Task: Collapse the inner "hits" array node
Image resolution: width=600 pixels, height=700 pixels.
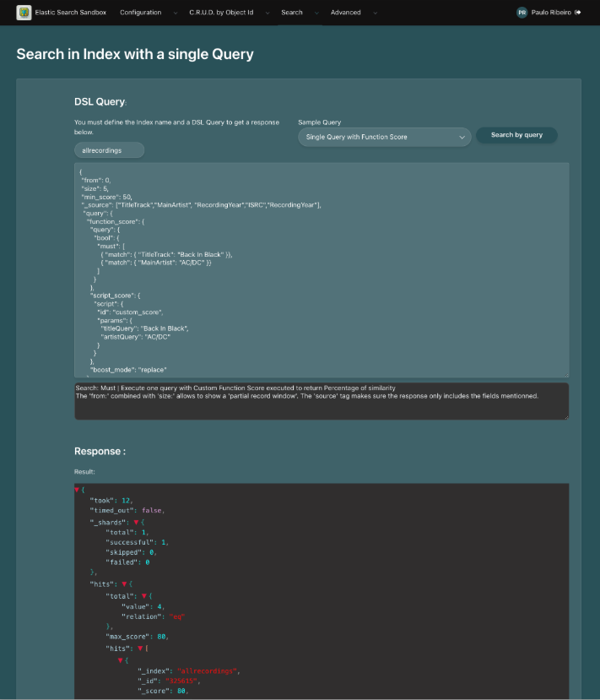Action: pyautogui.click(x=140, y=648)
